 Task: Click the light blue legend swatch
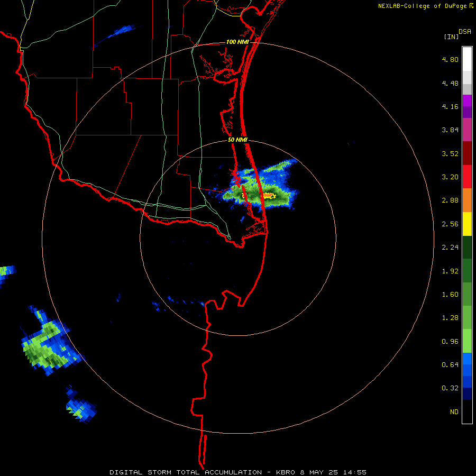tap(467, 359)
